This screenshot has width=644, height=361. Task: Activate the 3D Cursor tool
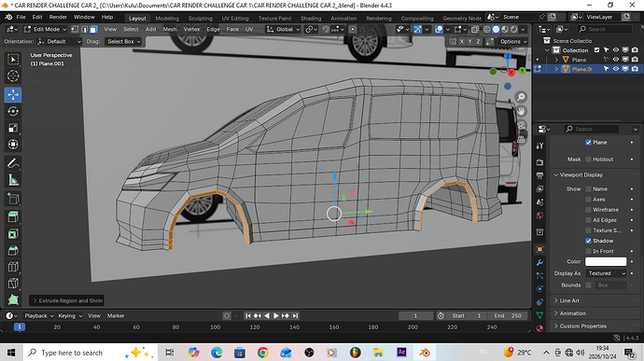(13, 76)
